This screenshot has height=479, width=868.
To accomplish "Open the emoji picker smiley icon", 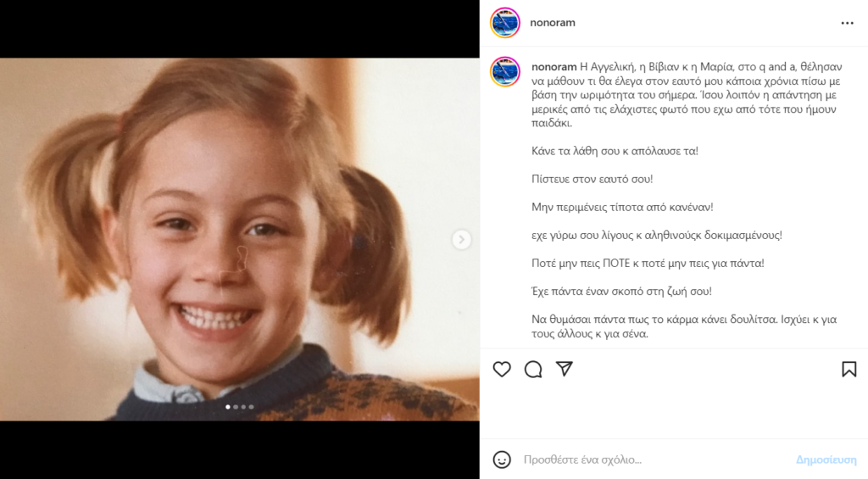I will [502, 460].
